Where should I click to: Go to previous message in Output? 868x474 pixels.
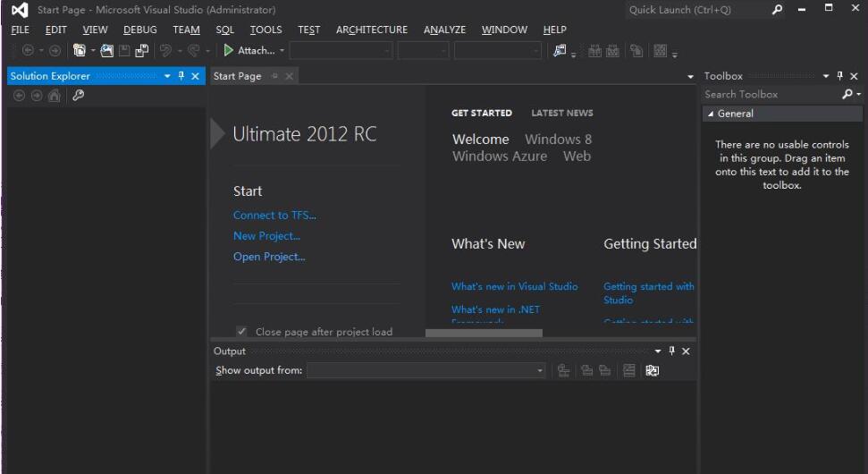586,370
